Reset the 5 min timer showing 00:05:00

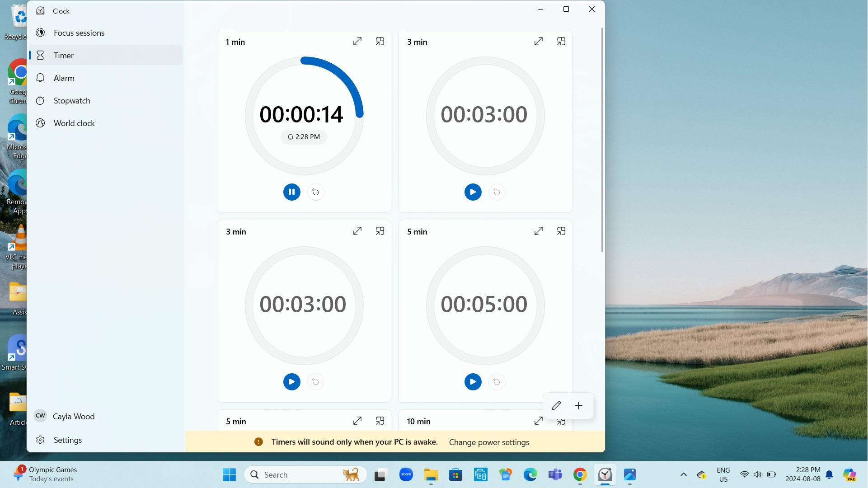pos(497,382)
